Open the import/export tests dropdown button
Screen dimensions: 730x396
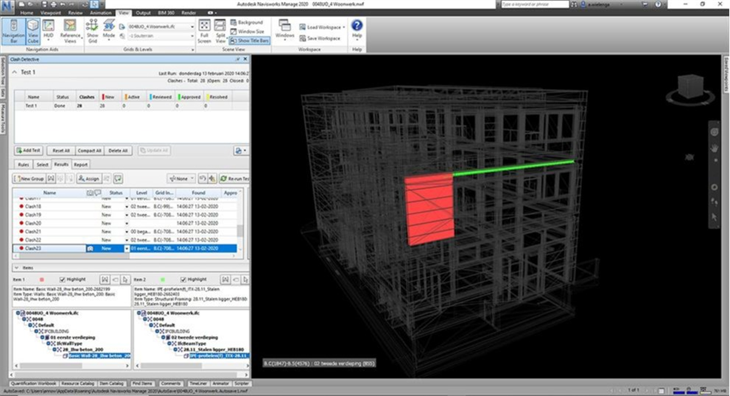click(240, 151)
